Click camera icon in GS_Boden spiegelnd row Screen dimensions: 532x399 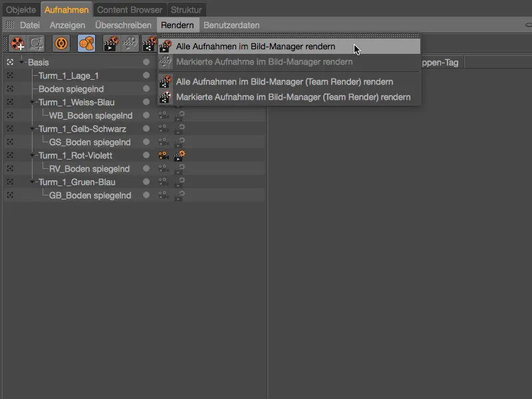coord(164,142)
